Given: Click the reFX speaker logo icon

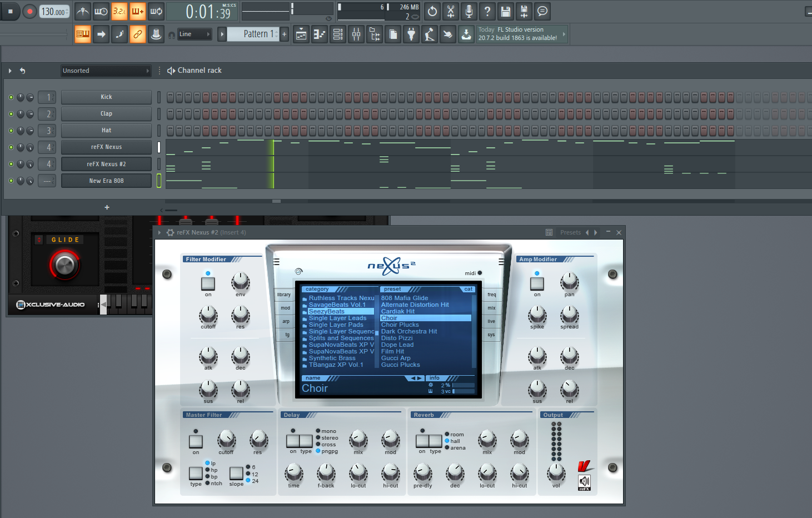Looking at the screenshot, I should (x=584, y=482).
